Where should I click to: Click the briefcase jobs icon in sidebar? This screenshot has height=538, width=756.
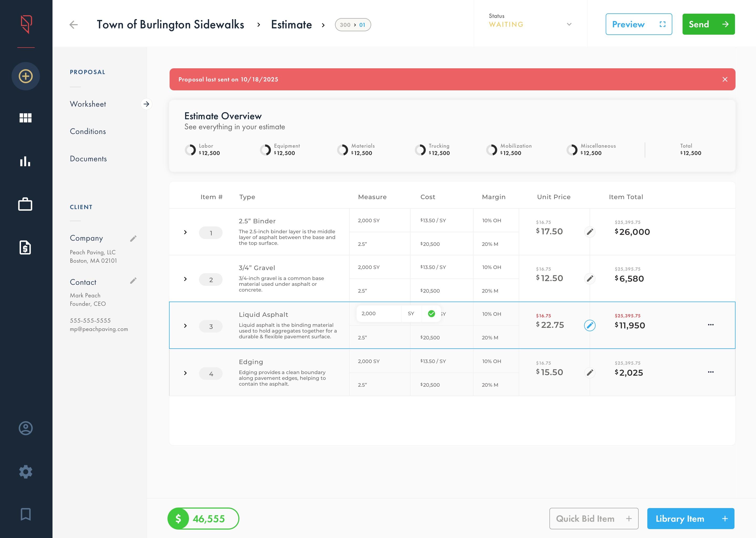pyautogui.click(x=25, y=204)
